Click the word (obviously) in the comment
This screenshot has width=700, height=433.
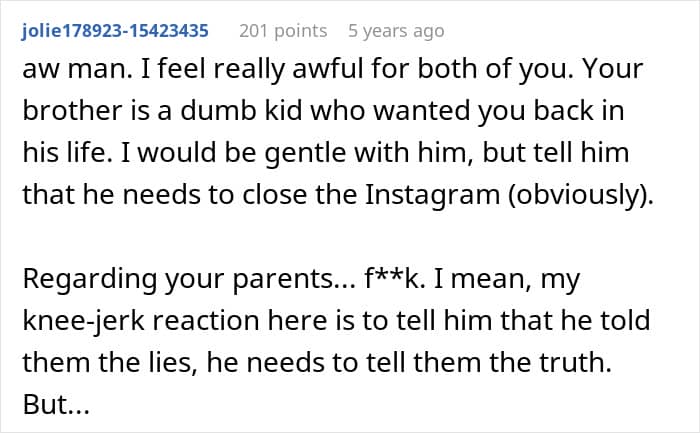[580, 195]
